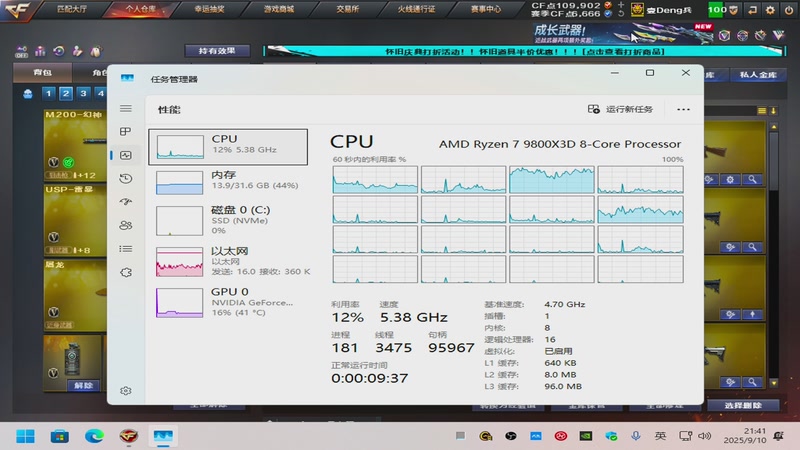Click the first logical processor graph
The height and width of the screenshot is (450, 800).
(375, 180)
